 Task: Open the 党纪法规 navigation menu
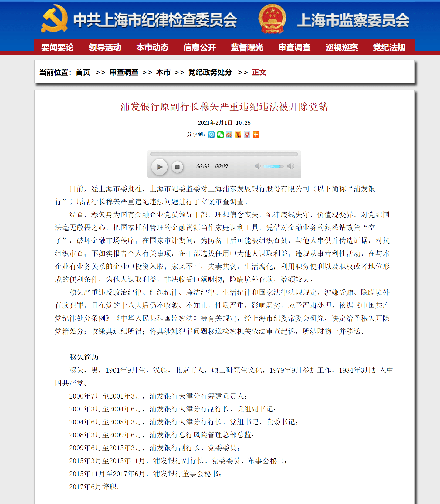click(389, 47)
